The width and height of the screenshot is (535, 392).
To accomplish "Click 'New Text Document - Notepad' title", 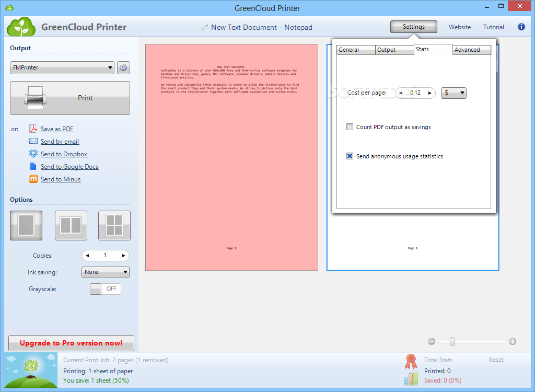I will click(x=262, y=27).
